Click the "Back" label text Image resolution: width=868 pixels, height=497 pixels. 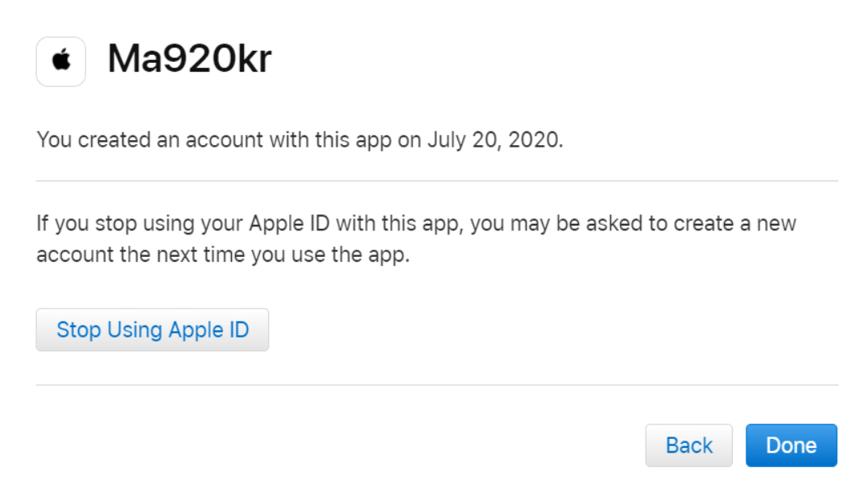[x=688, y=445]
